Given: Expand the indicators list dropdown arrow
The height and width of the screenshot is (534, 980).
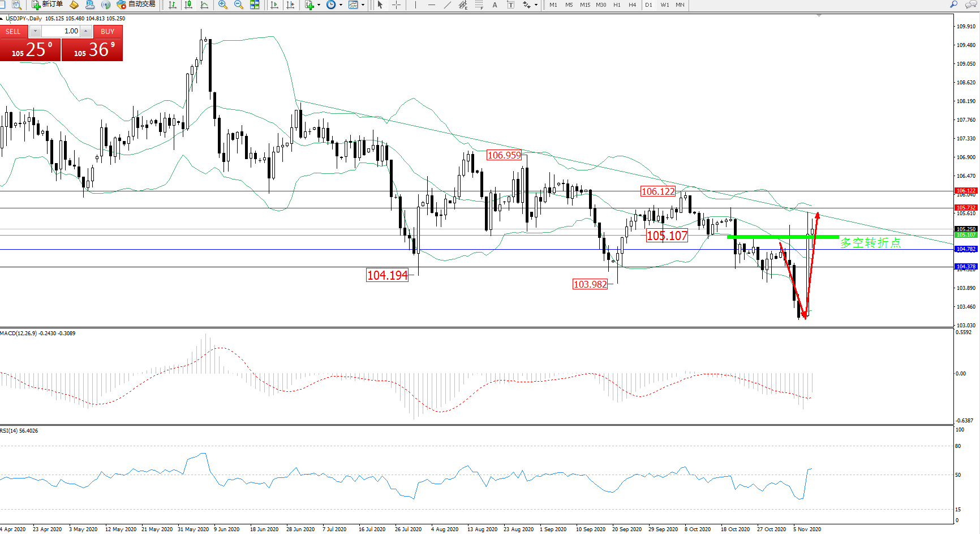Looking at the screenshot, I should coord(319,5).
